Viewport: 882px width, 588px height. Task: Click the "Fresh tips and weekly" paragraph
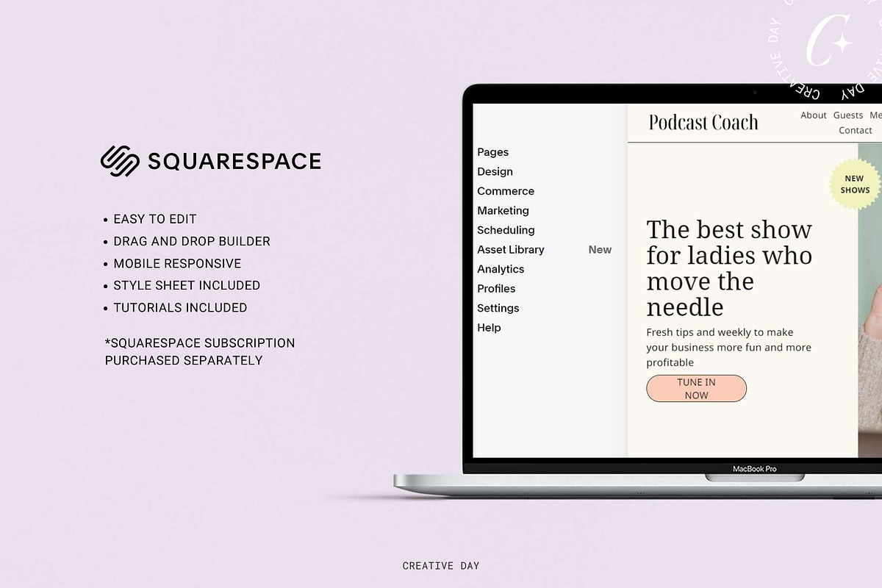point(728,347)
